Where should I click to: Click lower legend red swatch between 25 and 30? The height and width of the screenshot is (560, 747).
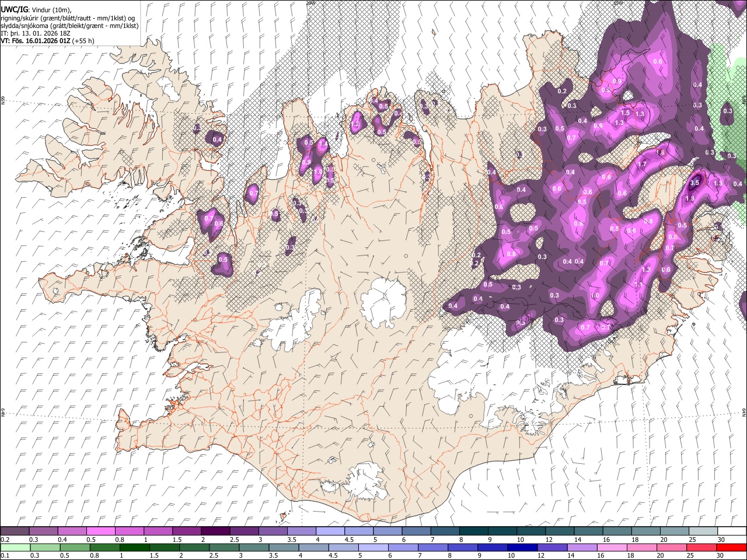pos(700,548)
